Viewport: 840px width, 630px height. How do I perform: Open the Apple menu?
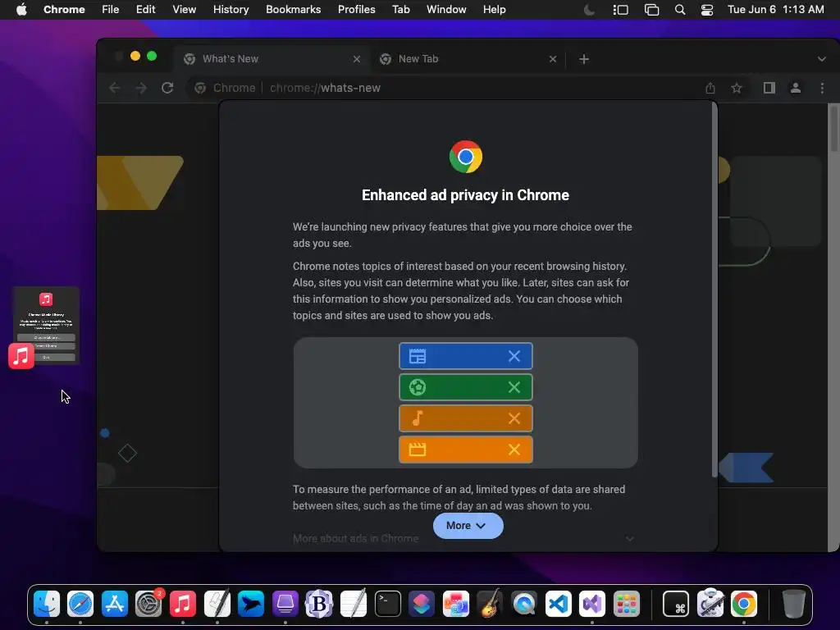click(x=21, y=10)
